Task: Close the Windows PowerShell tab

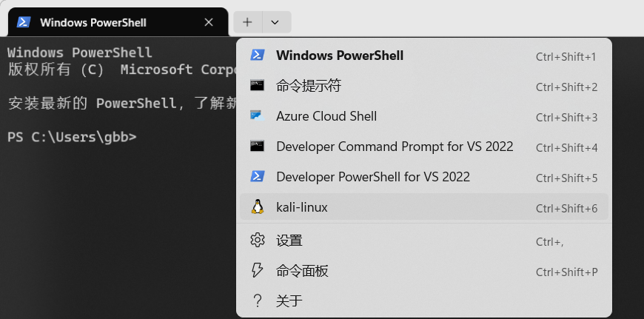Action: coord(209,22)
